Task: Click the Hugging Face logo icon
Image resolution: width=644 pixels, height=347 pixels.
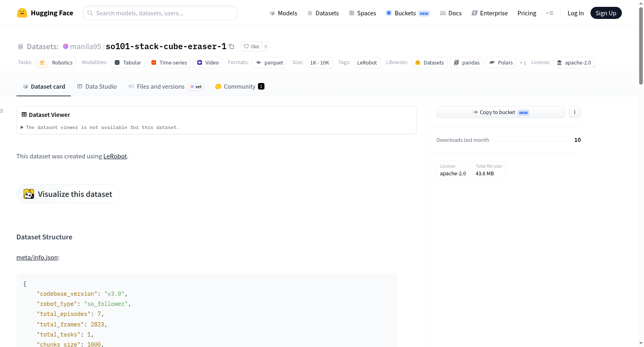Action: click(x=22, y=13)
